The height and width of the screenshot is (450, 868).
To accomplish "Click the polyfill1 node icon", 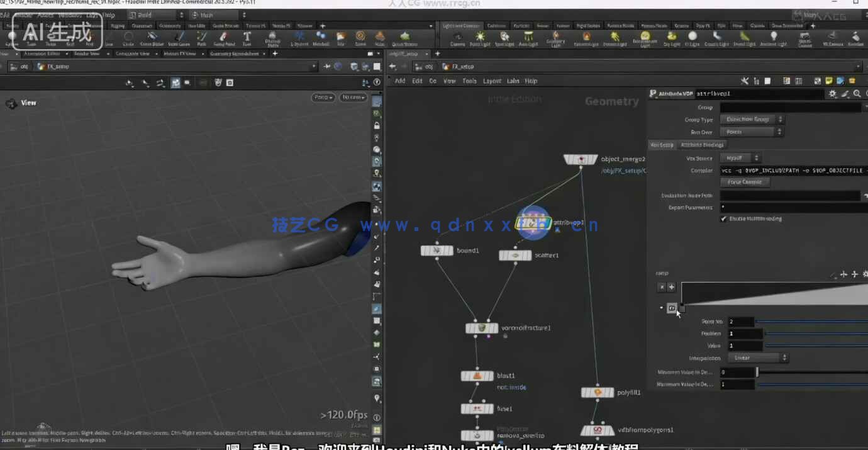I will pyautogui.click(x=597, y=392).
